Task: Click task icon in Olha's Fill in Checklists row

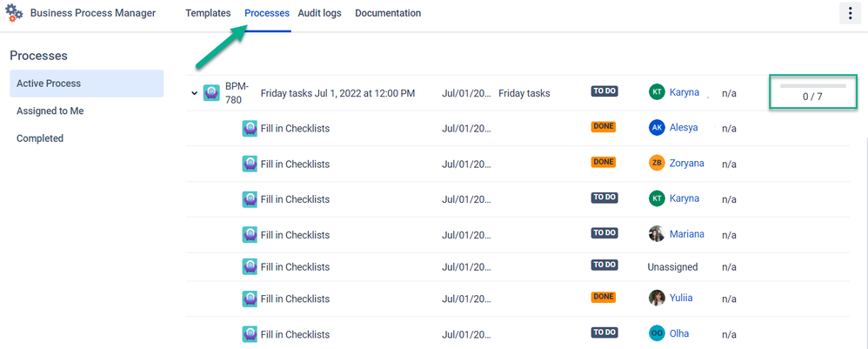Action: pos(250,334)
